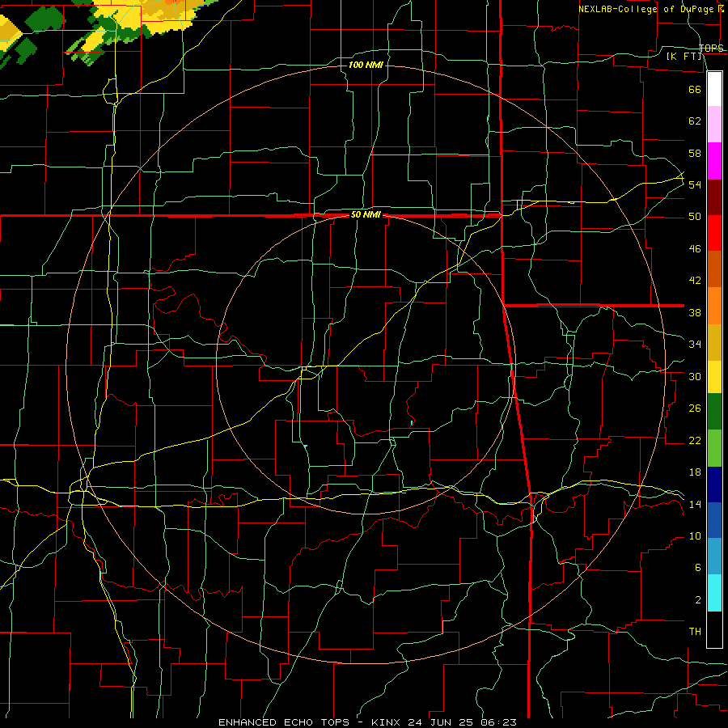The width and height of the screenshot is (728, 728).
Task: Click the legend value 6
Action: click(698, 568)
